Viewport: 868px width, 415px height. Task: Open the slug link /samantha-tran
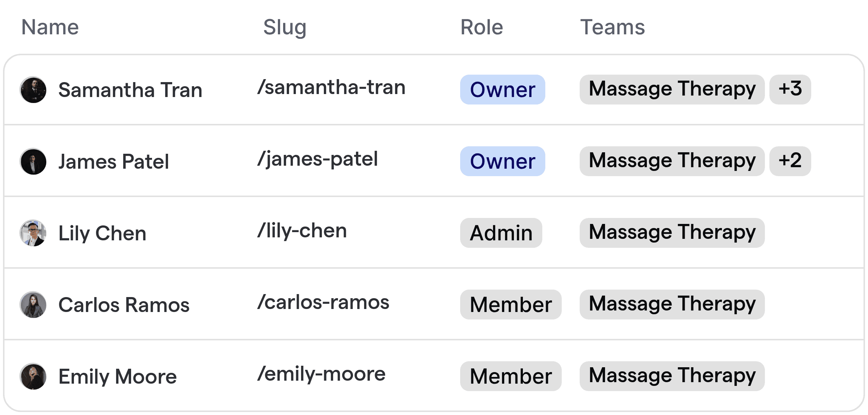coord(332,87)
